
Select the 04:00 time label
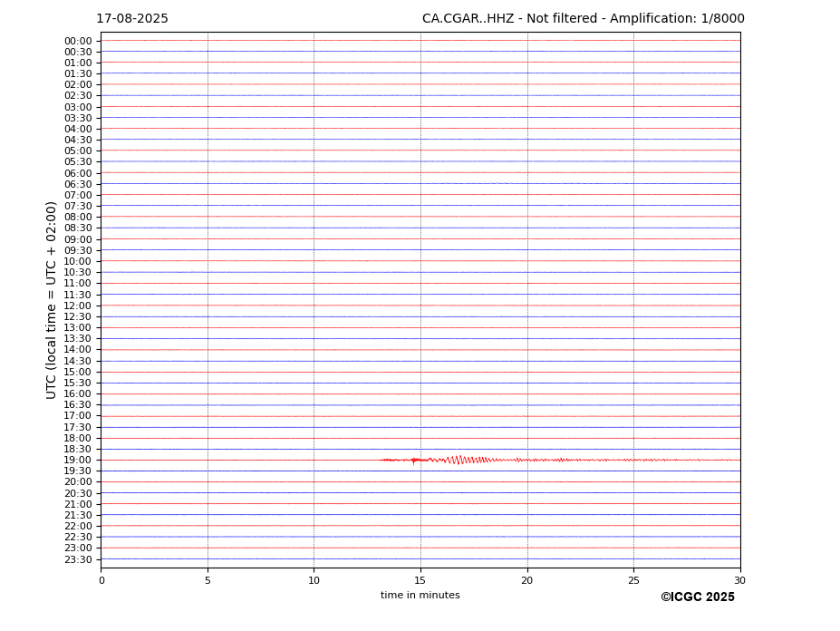click(x=78, y=130)
